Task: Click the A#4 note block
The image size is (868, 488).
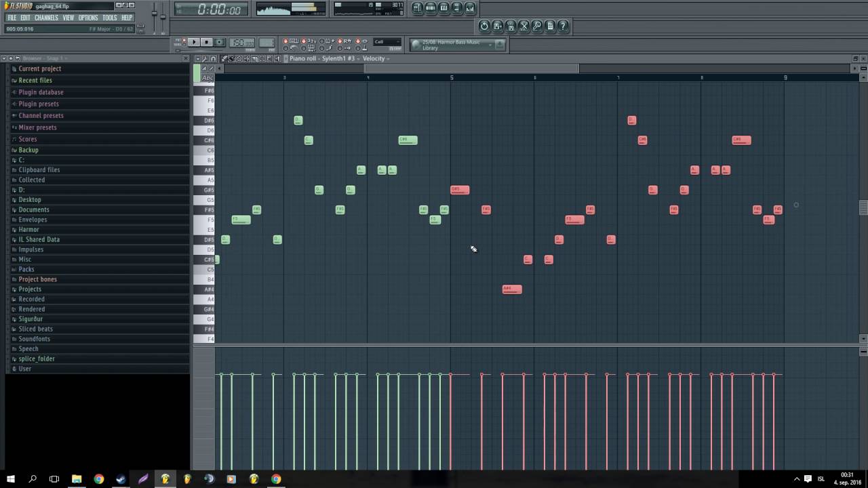Action: click(x=512, y=289)
